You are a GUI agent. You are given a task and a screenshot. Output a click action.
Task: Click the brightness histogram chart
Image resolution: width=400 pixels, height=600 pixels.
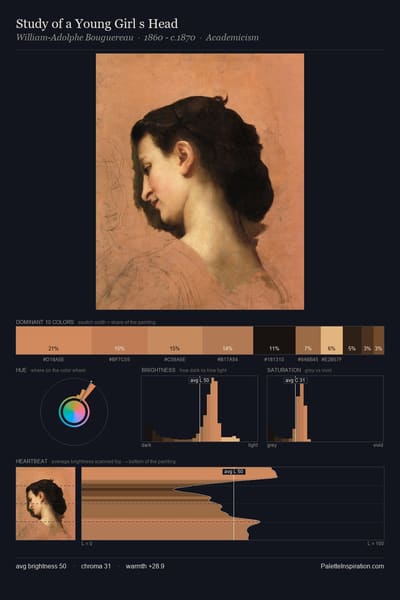click(x=199, y=409)
